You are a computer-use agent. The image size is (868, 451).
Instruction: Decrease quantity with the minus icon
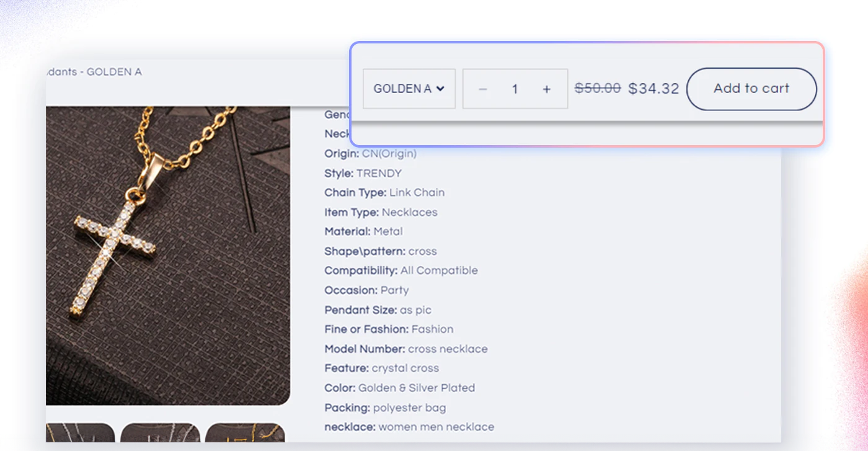pyautogui.click(x=483, y=89)
